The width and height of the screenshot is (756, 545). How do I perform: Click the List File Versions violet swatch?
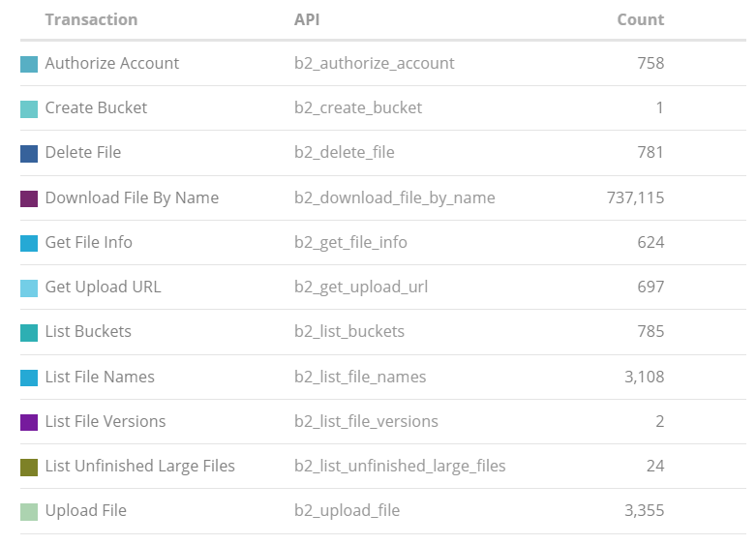pyautogui.click(x=29, y=422)
